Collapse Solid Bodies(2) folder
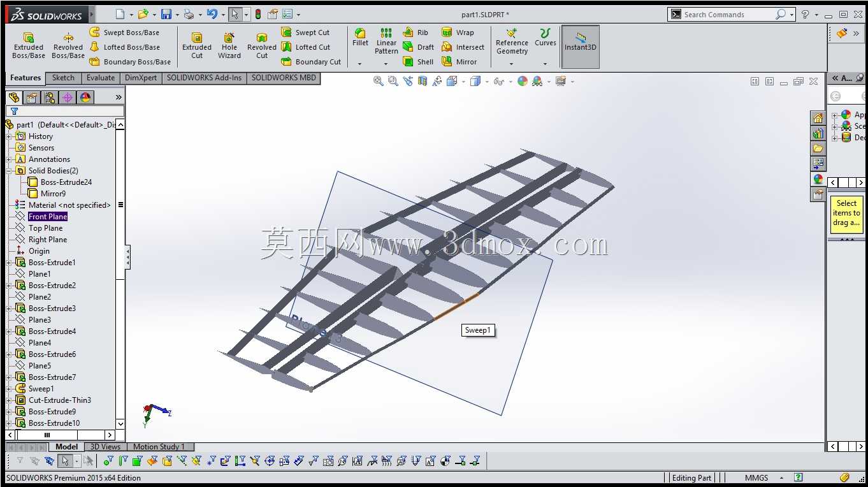 [9, 171]
